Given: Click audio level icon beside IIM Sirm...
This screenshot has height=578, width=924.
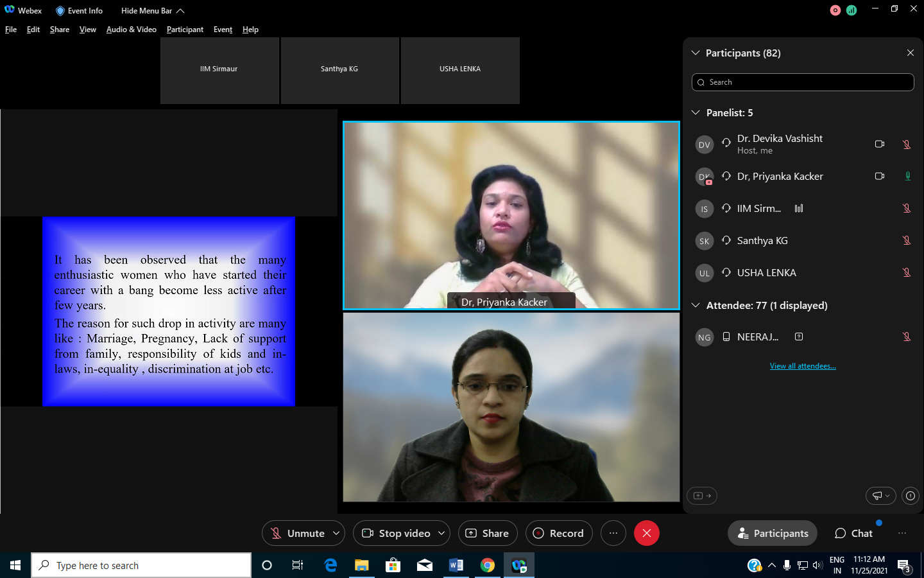Looking at the screenshot, I should (x=799, y=208).
